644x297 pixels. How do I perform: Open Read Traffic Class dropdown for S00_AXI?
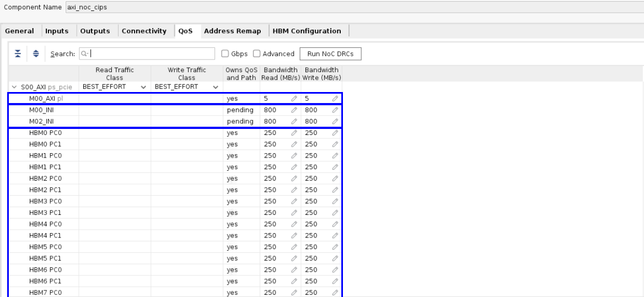click(x=143, y=87)
